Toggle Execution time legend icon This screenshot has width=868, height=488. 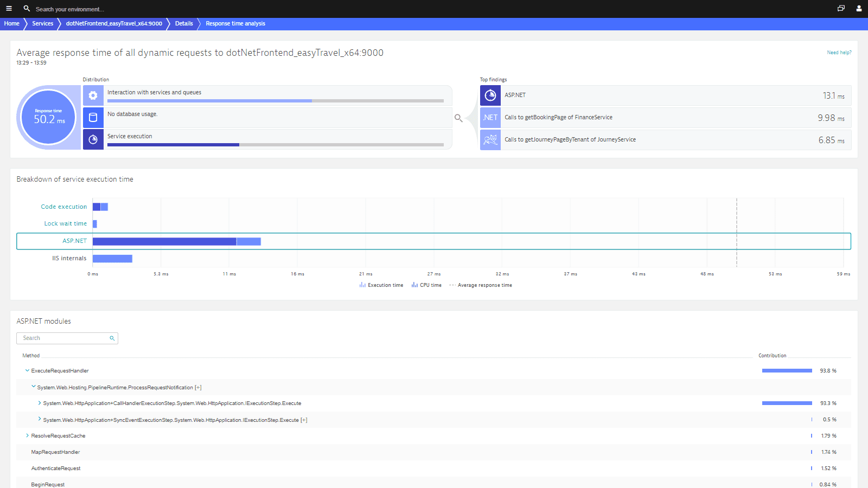(362, 285)
